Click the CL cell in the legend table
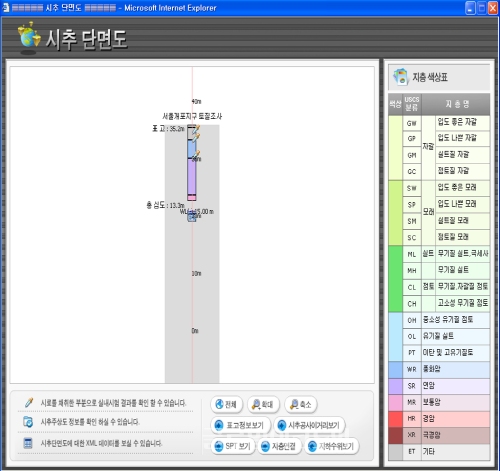The image size is (500, 471). [x=412, y=287]
